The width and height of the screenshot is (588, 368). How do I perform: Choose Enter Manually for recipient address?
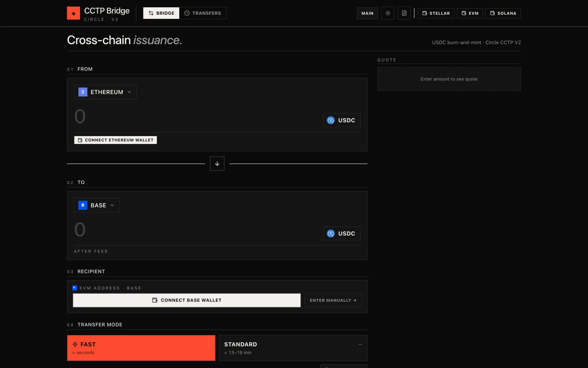coord(333,300)
